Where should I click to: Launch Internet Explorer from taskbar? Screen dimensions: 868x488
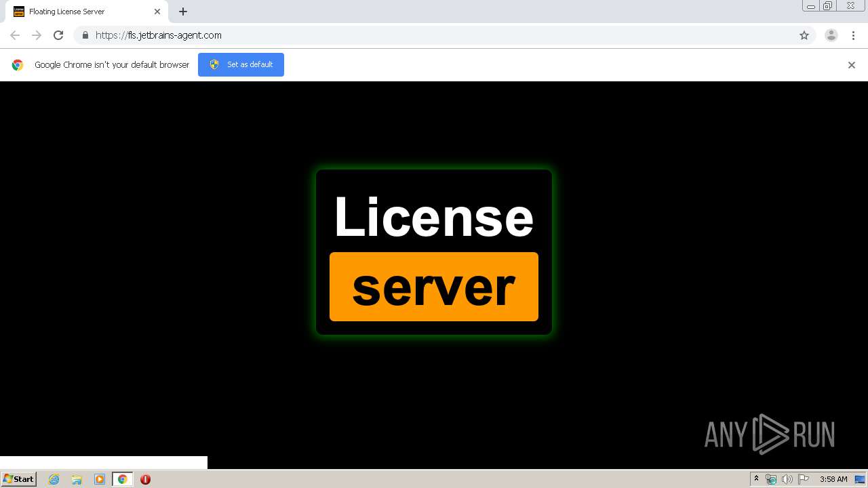[x=54, y=479]
